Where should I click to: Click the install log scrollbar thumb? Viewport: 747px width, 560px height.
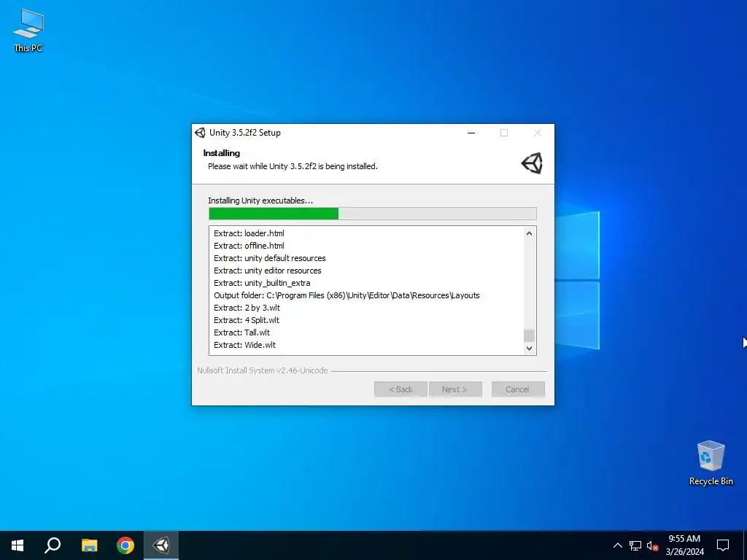(529, 335)
